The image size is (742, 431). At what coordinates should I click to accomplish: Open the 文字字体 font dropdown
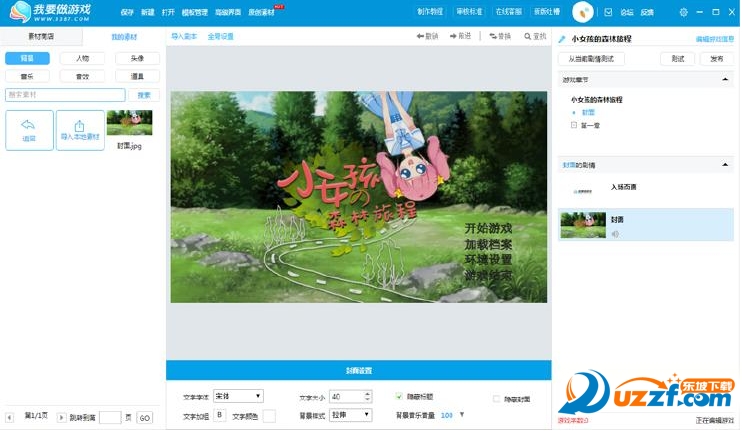tap(239, 396)
